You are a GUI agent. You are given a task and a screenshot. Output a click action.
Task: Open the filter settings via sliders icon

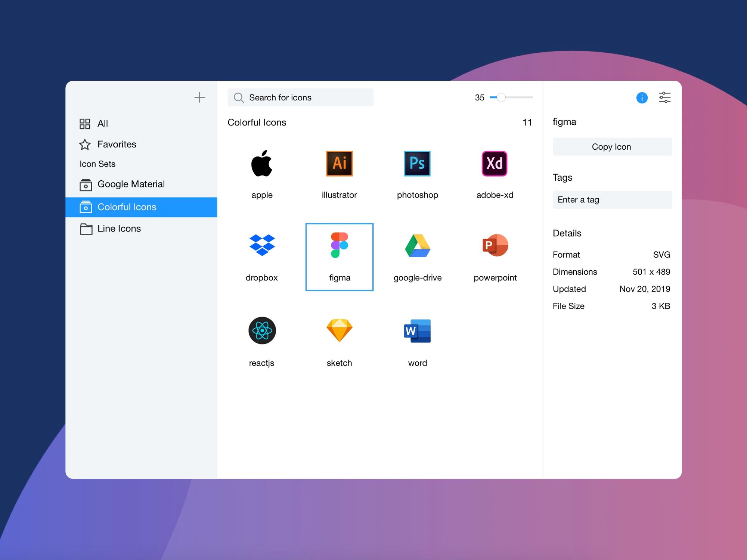665,97
